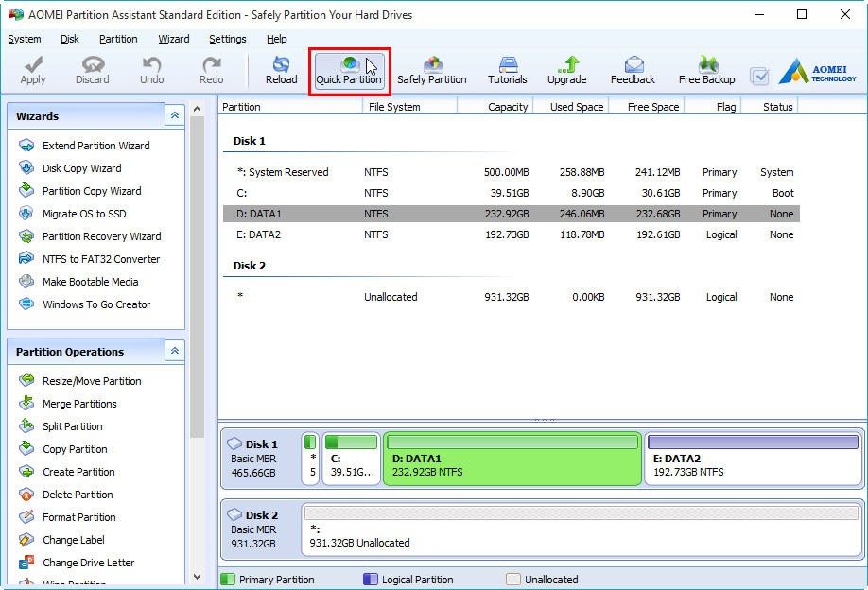This screenshot has height=590, width=868.
Task: Select the small system reserved block in Disk 1
Action: pyautogui.click(x=310, y=459)
